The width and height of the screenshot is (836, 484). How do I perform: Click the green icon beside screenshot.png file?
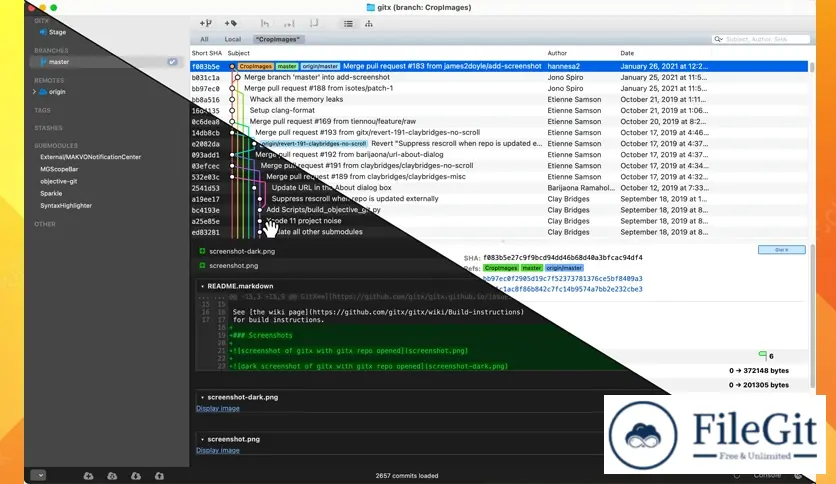pyautogui.click(x=202, y=265)
